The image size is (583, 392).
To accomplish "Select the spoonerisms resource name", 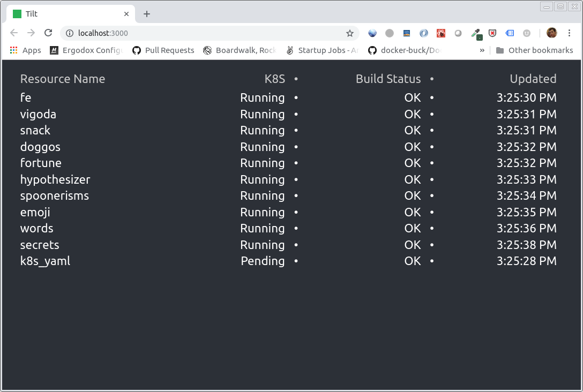I will pyautogui.click(x=54, y=196).
